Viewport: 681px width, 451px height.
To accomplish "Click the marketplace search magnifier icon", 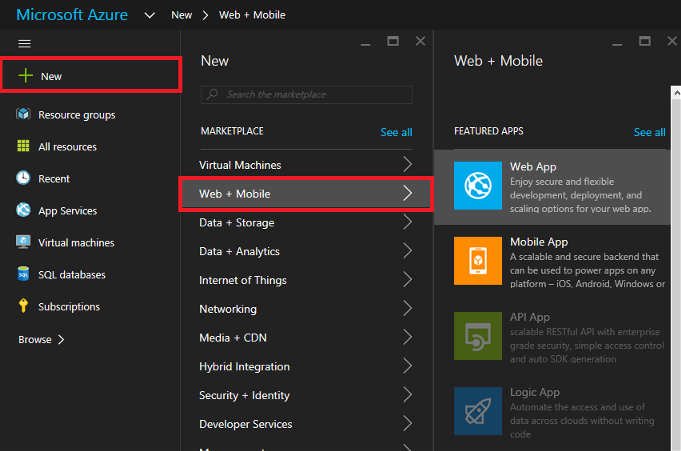I will 212,94.
